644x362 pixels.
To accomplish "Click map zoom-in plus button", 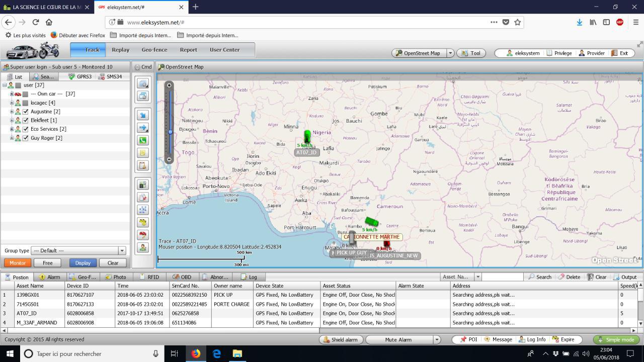I will pos(170,85).
